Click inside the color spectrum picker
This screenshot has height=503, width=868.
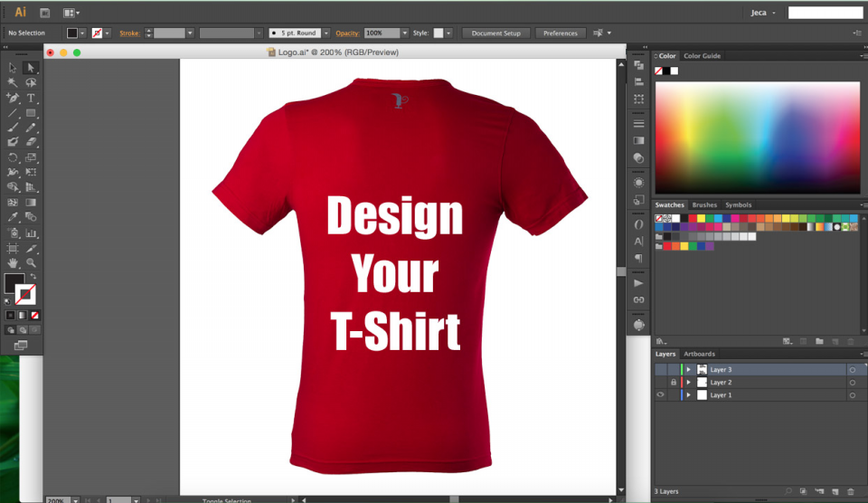pyautogui.click(x=758, y=136)
